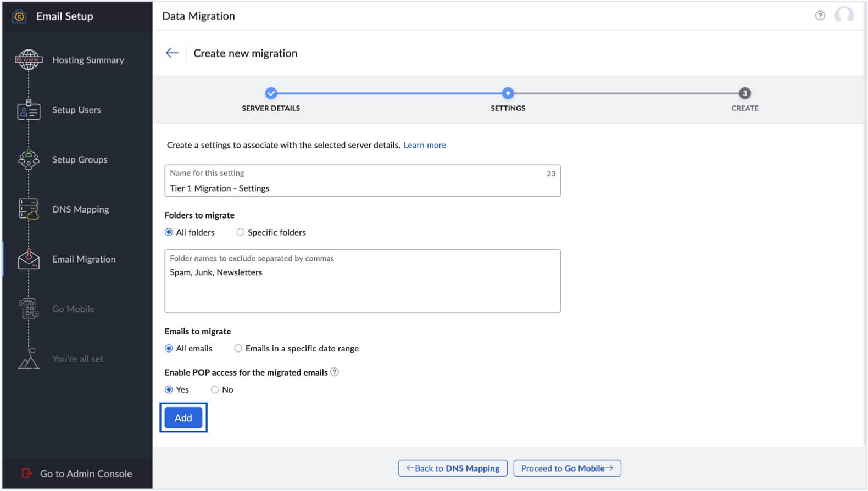Click the Email Migration envelope icon
Screen dimensions: 868x491
click(29, 259)
